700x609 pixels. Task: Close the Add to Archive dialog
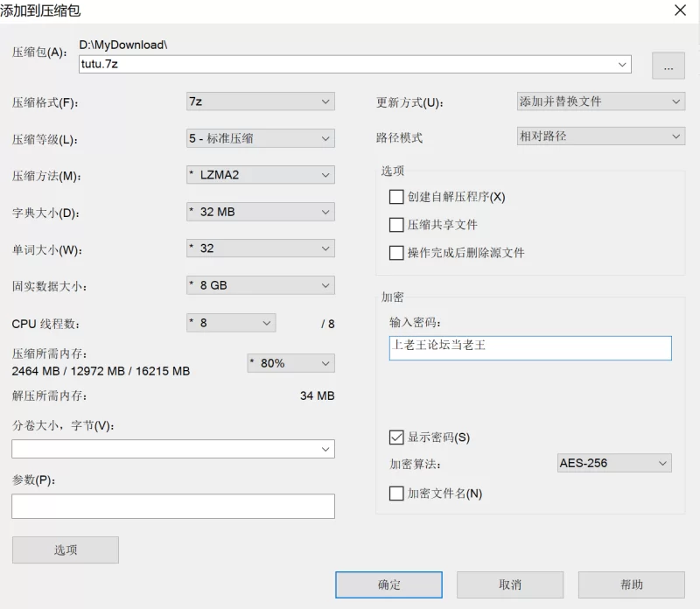pyautogui.click(x=679, y=10)
